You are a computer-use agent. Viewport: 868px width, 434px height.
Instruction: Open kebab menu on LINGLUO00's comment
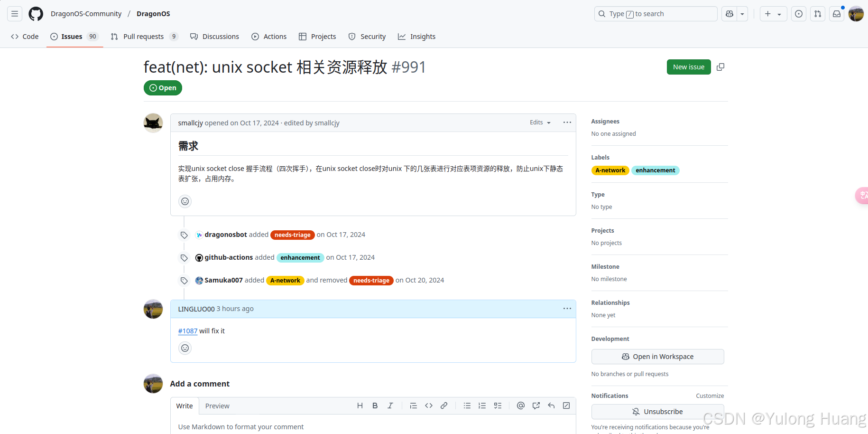567,309
